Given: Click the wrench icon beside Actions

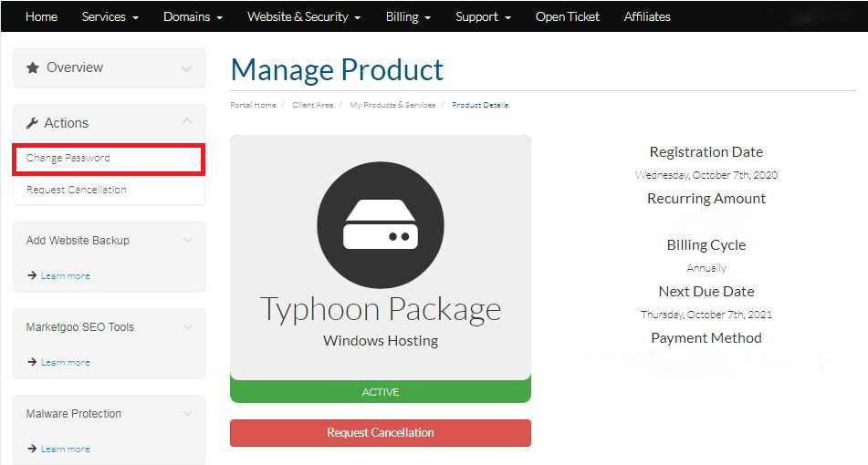Looking at the screenshot, I should pyautogui.click(x=33, y=123).
